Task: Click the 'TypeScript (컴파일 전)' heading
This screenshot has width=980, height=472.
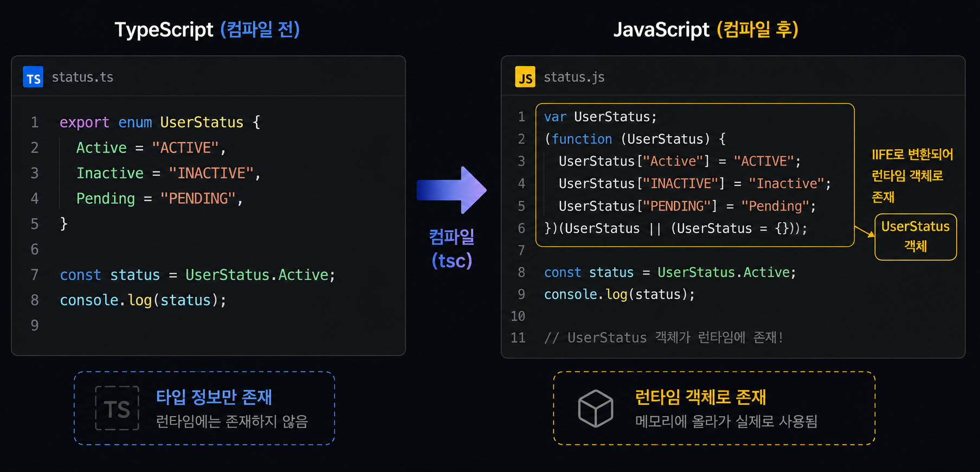Action: tap(207, 29)
